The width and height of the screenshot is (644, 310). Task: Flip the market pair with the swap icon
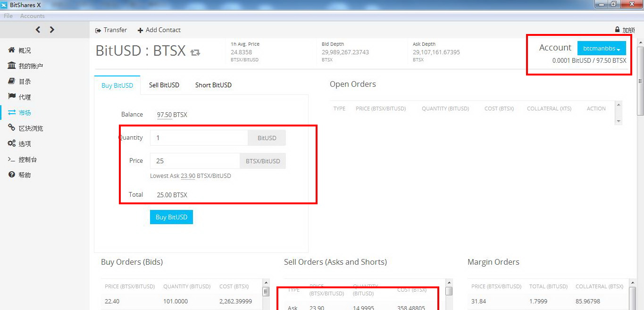point(195,52)
